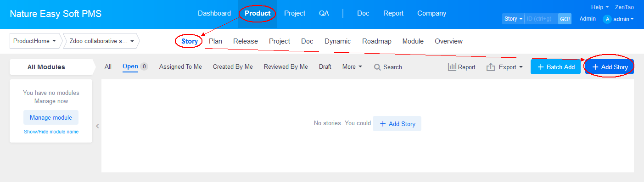
Task: Open the Story search type dropdown
Action: tap(513, 19)
